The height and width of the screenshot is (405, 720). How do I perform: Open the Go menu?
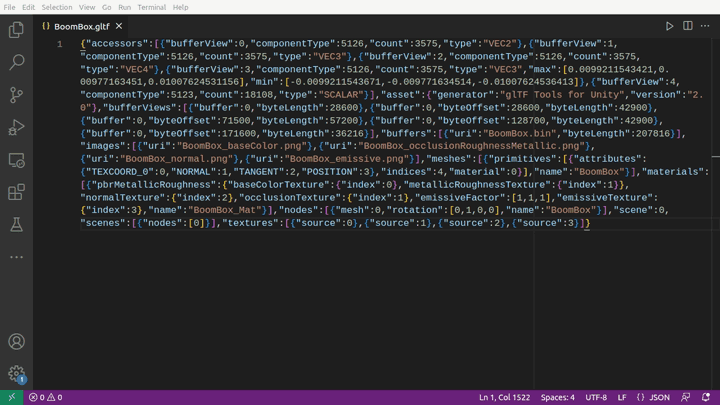[x=107, y=7]
